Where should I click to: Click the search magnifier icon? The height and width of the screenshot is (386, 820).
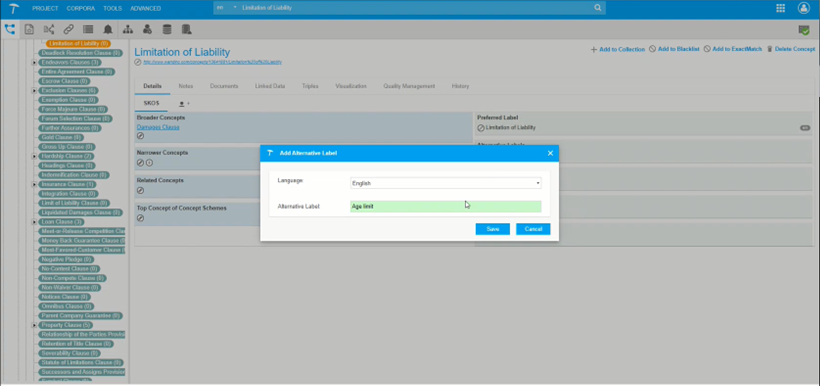pos(598,8)
